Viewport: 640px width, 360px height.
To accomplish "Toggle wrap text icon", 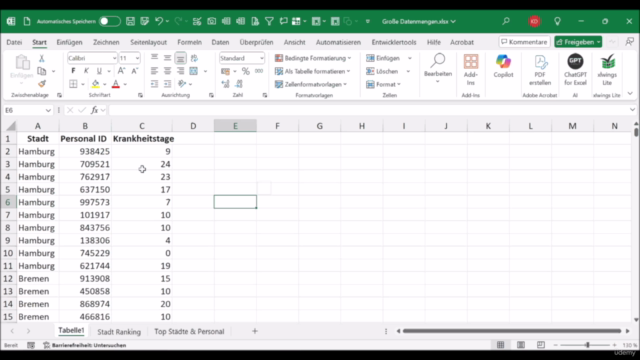I will 194,58.
